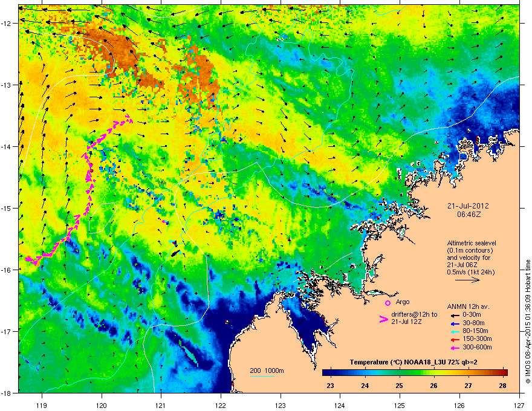
Task: Click the magenta drifters arrowhead legend symbol
Action: coord(384,319)
